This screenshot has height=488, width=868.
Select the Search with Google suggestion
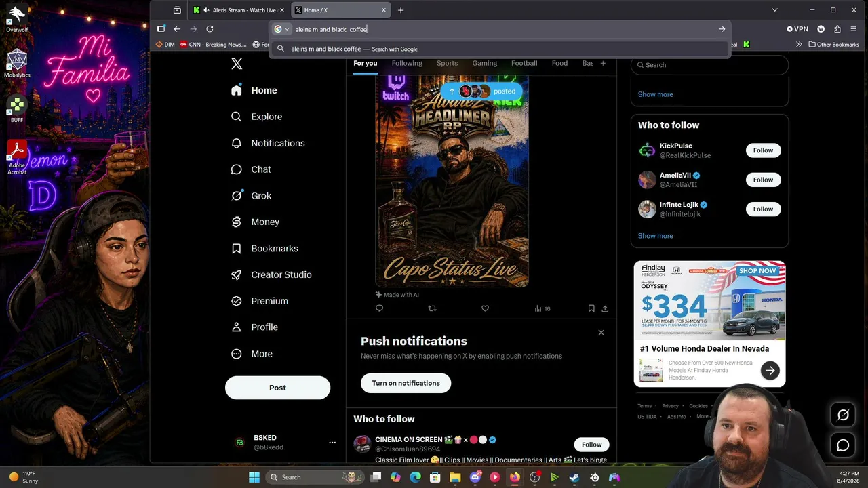(x=500, y=49)
